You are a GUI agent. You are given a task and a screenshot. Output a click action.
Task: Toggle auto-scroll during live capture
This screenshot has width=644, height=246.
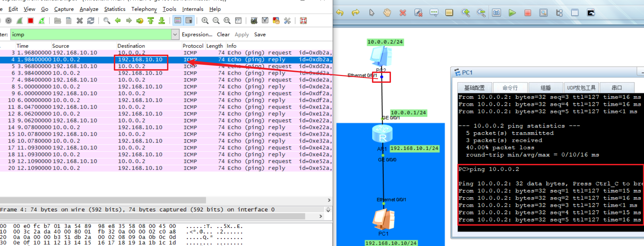[189, 21]
